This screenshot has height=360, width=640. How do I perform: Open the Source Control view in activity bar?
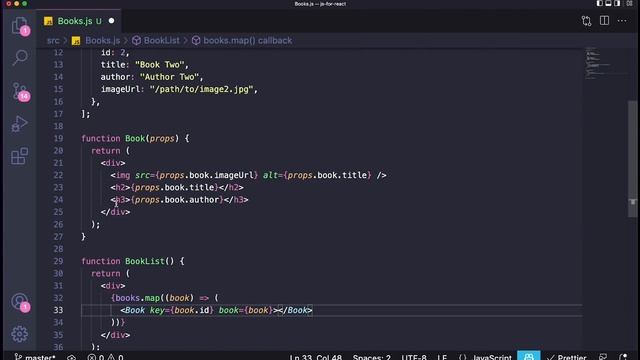20,91
